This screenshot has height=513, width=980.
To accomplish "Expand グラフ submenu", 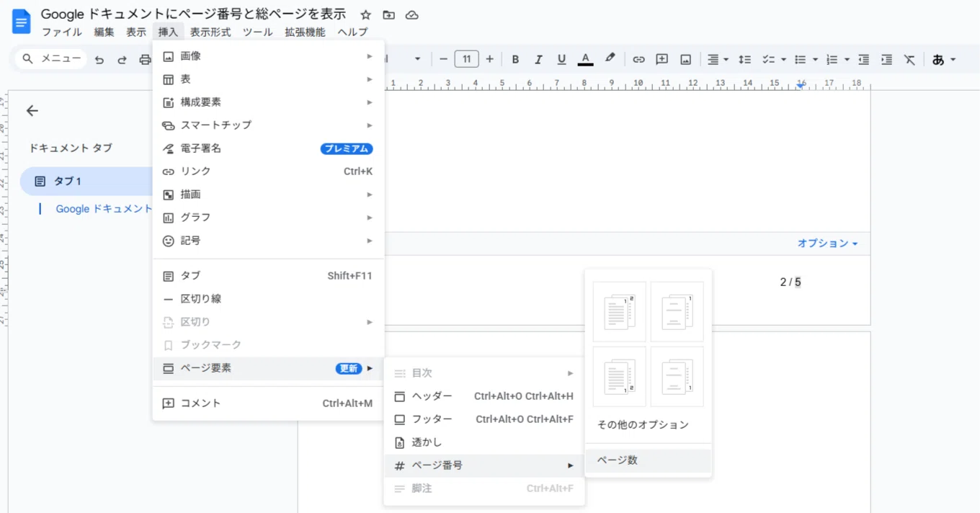I will (x=268, y=218).
